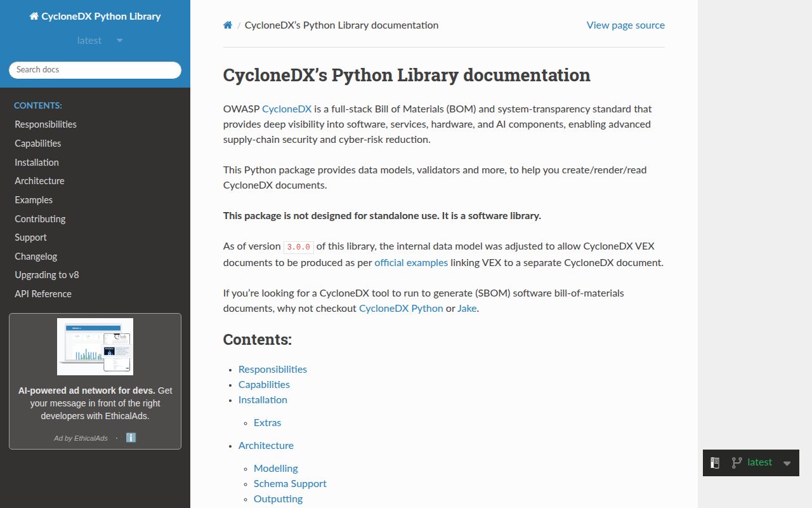Open the Outputting sub-item link
Viewport: 812px width, 508px height.
pyautogui.click(x=278, y=499)
